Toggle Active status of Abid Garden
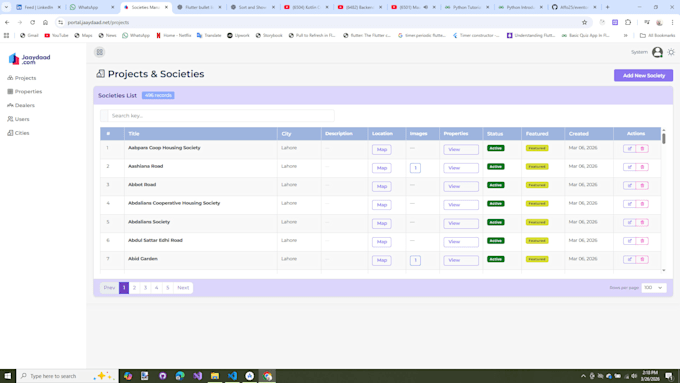680x383 pixels. 496,259
